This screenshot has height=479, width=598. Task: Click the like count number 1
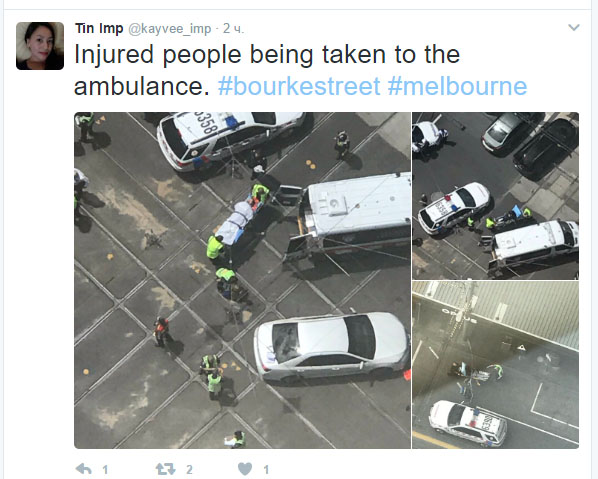click(266, 469)
